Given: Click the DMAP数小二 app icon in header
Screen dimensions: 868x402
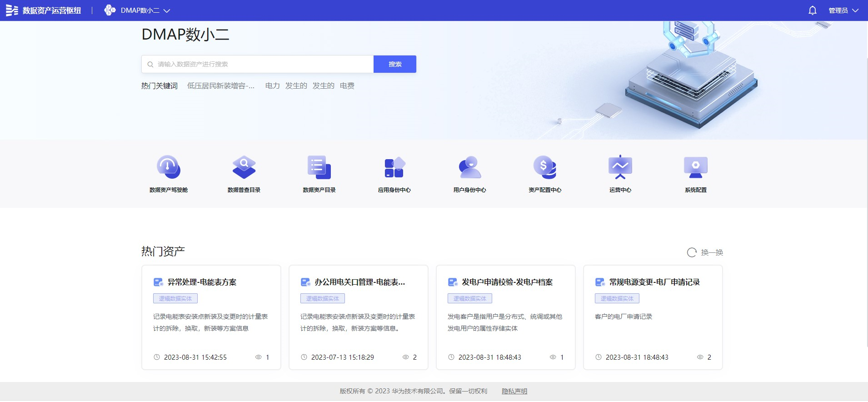Looking at the screenshot, I should coord(110,10).
